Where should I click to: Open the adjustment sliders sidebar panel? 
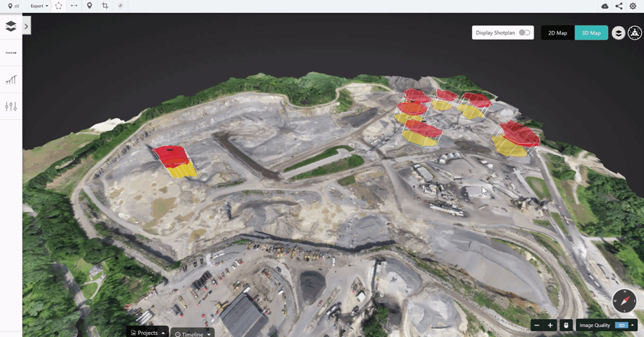coord(11,106)
